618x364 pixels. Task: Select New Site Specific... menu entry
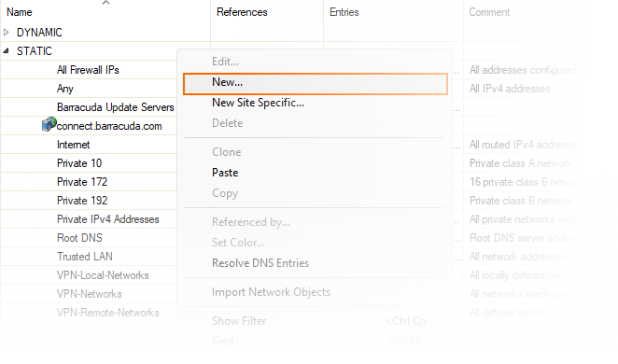(x=258, y=103)
